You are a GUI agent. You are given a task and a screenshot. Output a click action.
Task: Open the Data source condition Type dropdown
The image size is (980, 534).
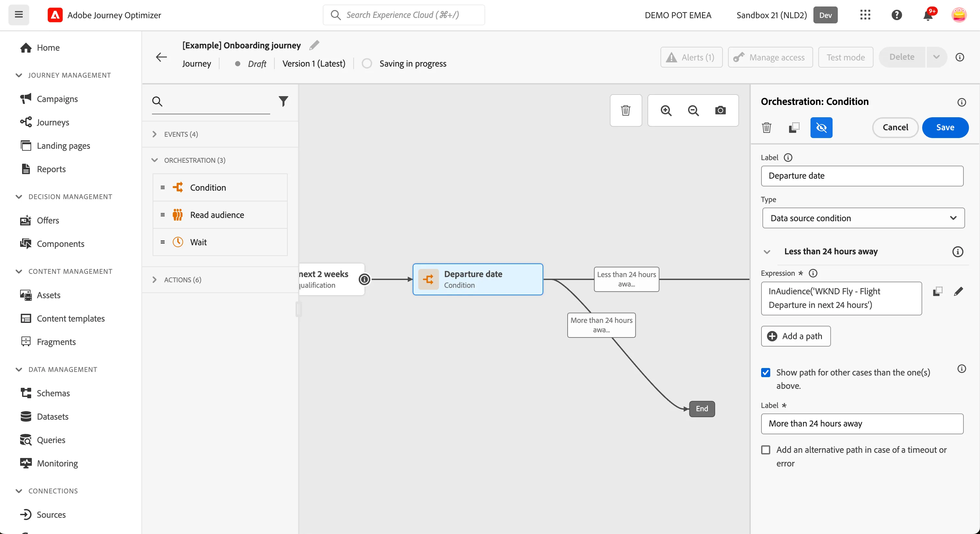pyautogui.click(x=863, y=218)
